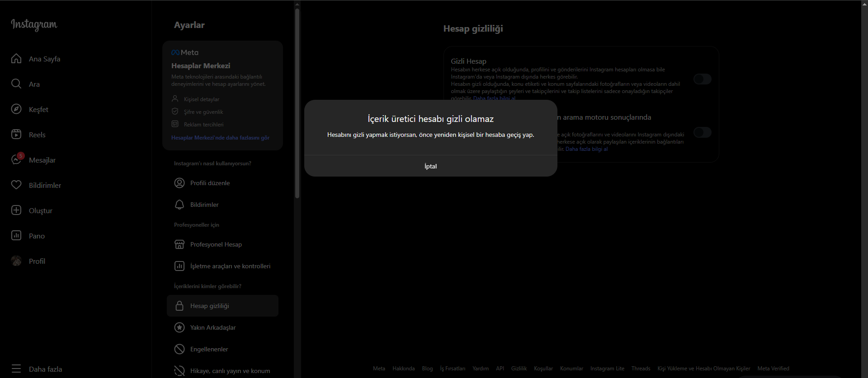Click the Reklam tercihleri icon
The width and height of the screenshot is (868, 378).
[175, 124]
